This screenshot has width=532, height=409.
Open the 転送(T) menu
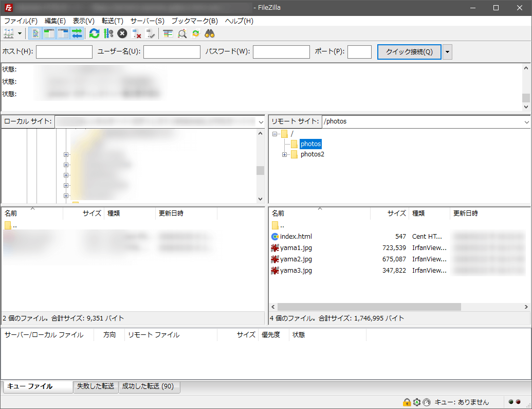(x=112, y=21)
